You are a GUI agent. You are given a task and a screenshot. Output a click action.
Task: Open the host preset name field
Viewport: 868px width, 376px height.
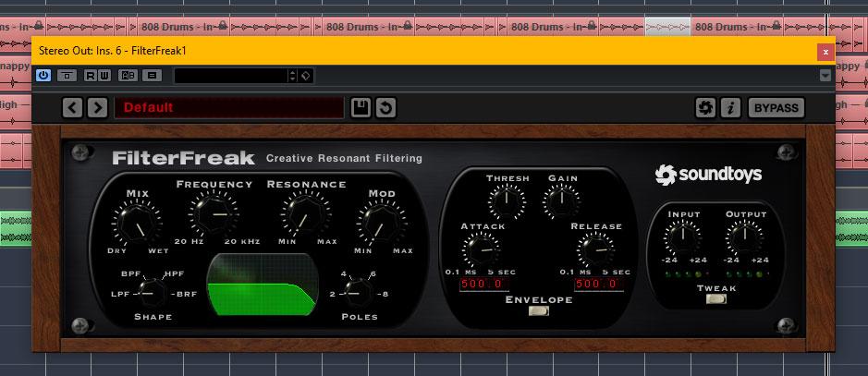[231, 76]
